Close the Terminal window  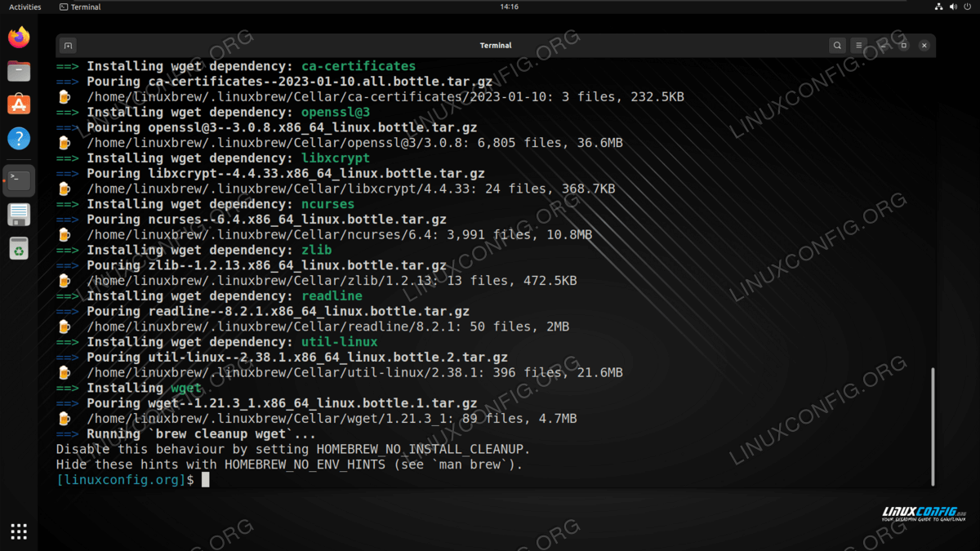[924, 46]
